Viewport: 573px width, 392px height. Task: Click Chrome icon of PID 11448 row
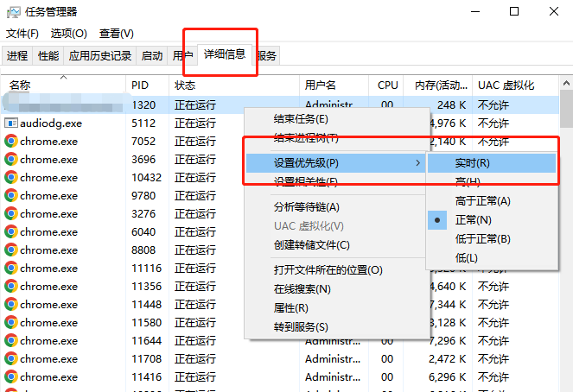pos(11,305)
